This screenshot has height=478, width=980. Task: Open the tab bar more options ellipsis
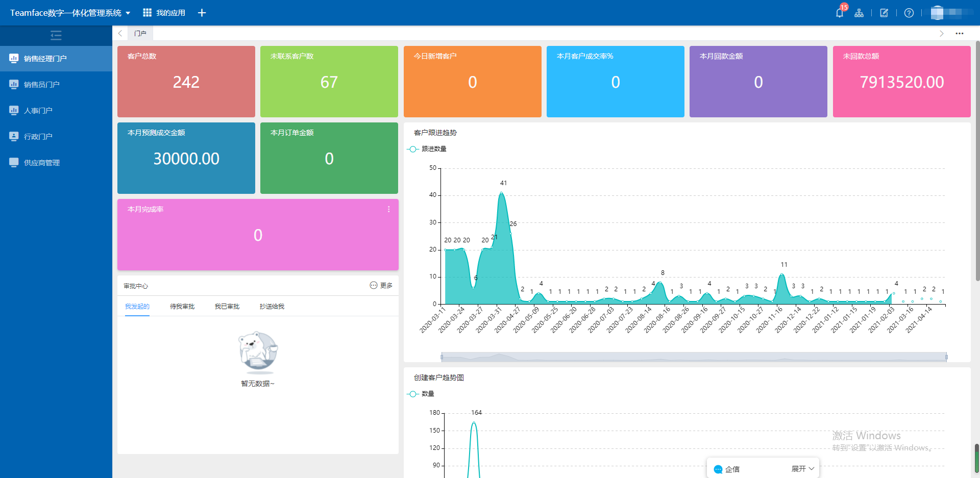(959, 34)
